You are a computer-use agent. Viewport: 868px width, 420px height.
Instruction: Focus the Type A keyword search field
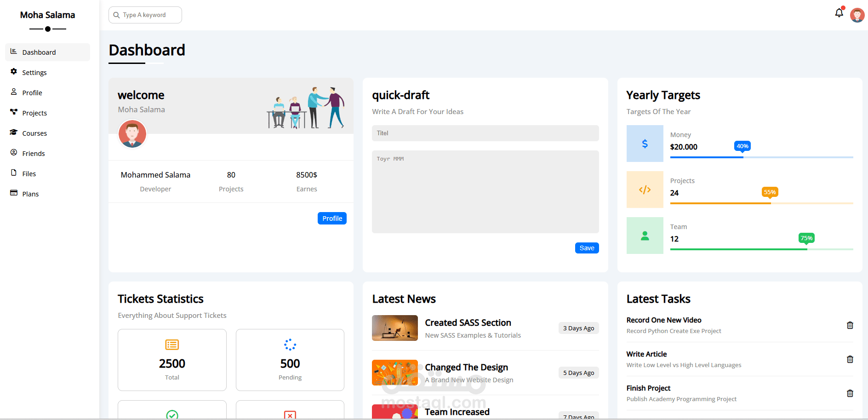coord(145,15)
